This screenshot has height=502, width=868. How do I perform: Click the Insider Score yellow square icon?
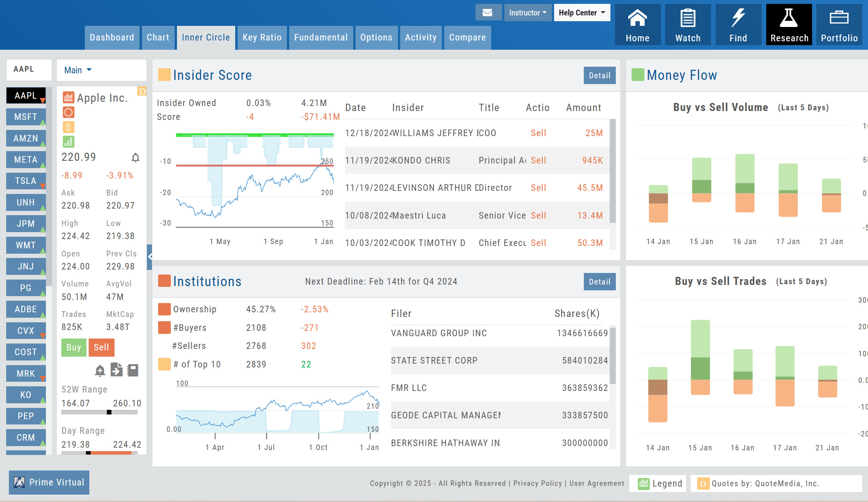(x=164, y=75)
